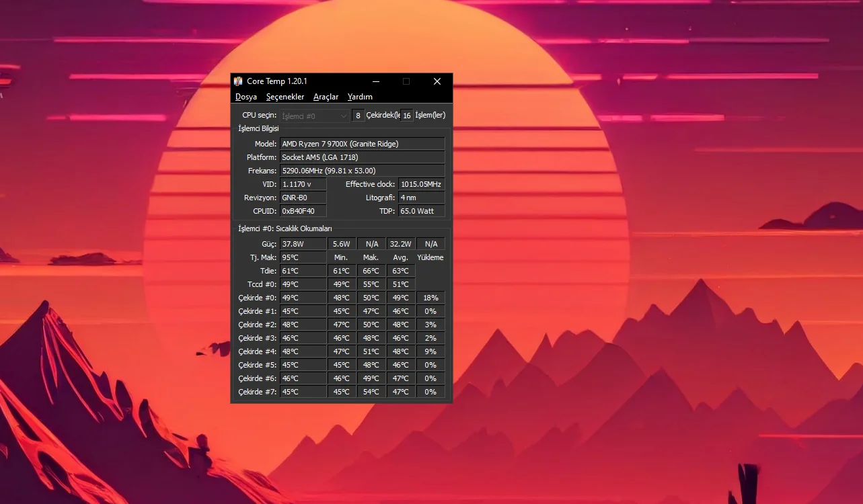Open the Yardım menu
The image size is (863, 504).
360,97
